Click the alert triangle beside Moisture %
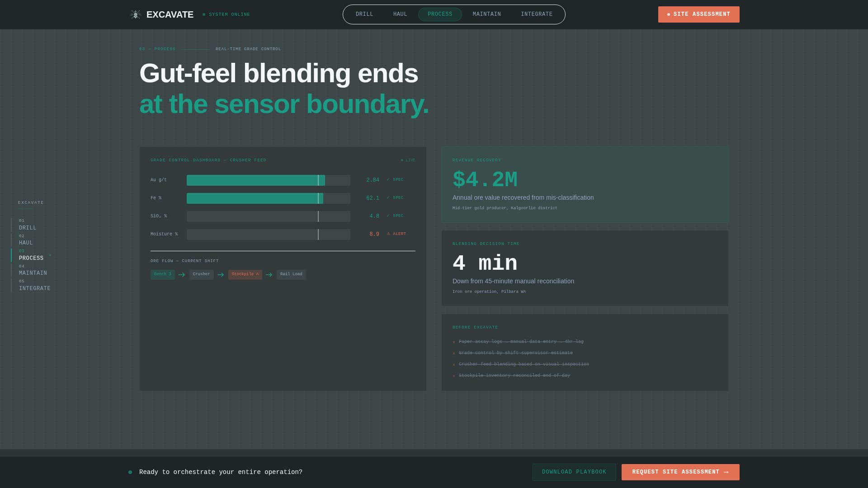This screenshot has height=488, width=868. [x=389, y=234]
